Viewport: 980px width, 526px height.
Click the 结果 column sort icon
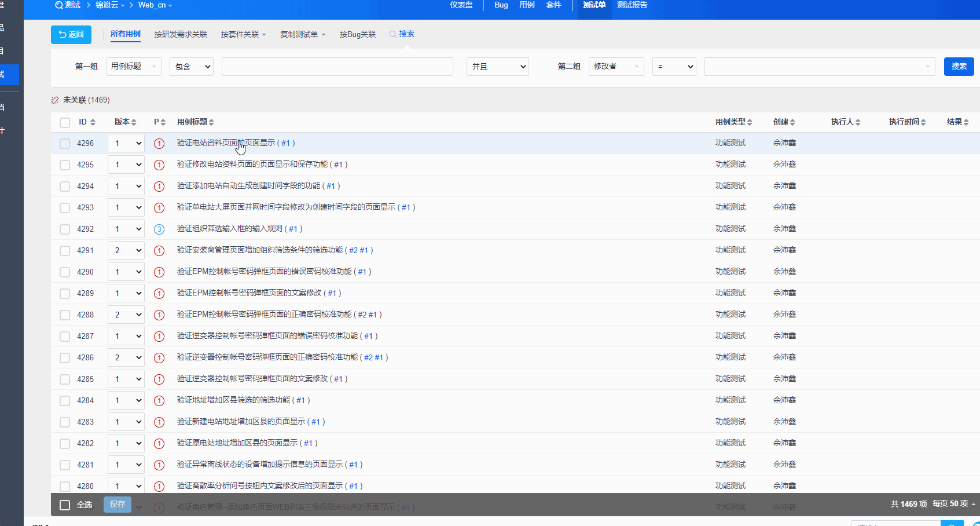[966, 122]
